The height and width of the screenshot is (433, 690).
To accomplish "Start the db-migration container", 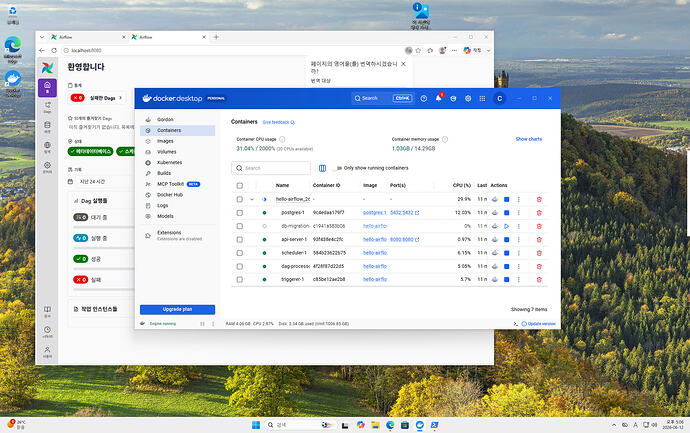I will (506, 226).
